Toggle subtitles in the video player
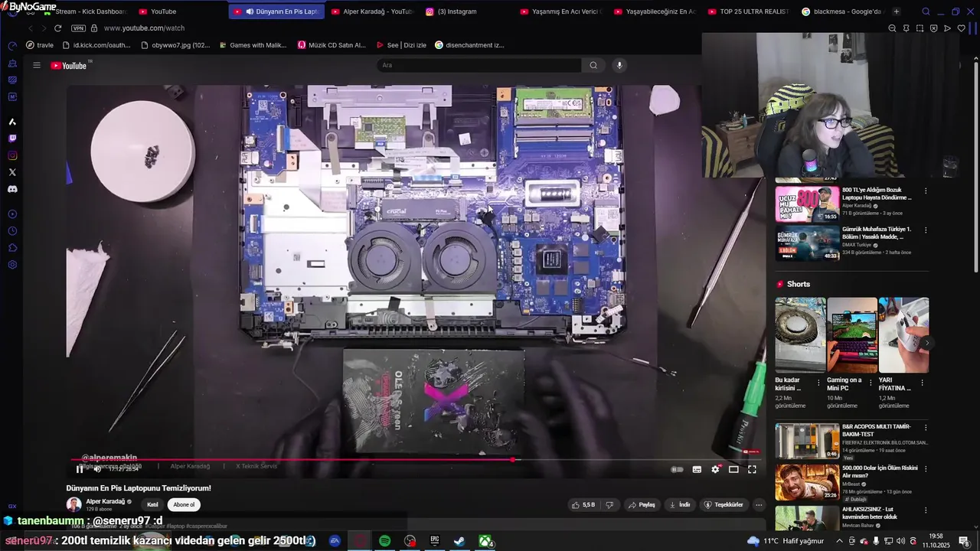Image resolution: width=980 pixels, height=551 pixels. click(697, 469)
